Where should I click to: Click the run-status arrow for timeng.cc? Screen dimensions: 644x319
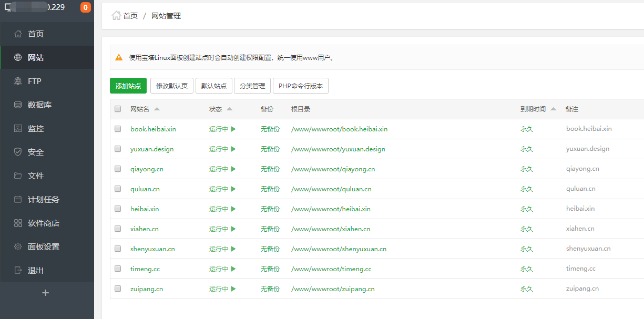pos(233,269)
